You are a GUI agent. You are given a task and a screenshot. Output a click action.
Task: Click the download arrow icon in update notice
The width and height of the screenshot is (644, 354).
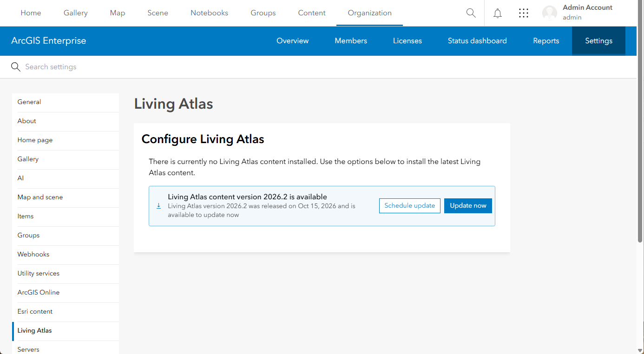(158, 206)
